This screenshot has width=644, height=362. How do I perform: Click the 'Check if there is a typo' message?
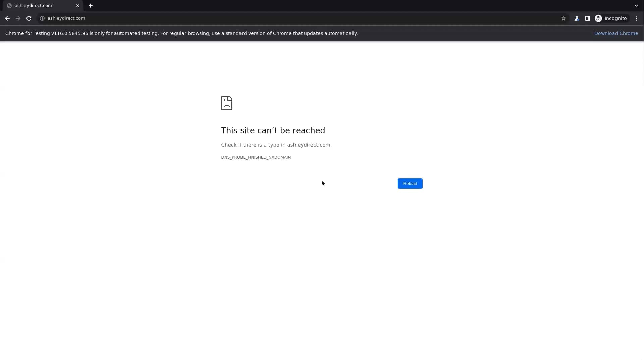coord(276,145)
